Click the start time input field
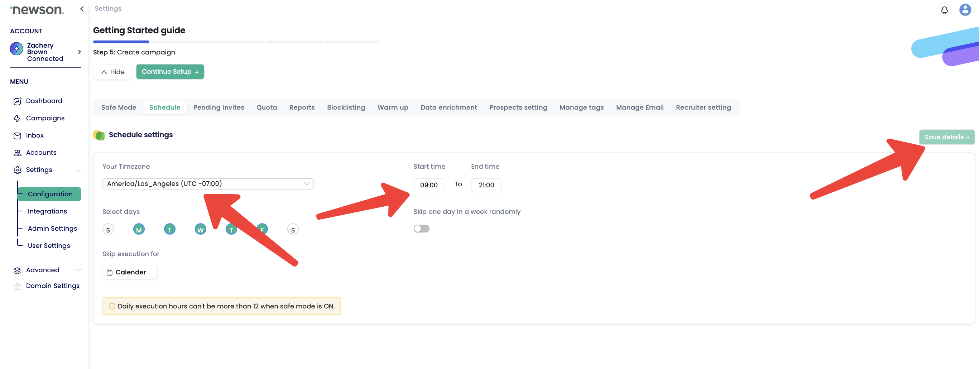This screenshot has height=369, width=980. 429,185
